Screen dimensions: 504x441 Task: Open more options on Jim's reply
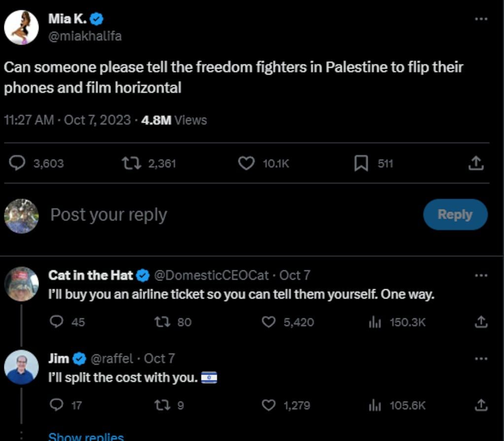click(x=481, y=359)
